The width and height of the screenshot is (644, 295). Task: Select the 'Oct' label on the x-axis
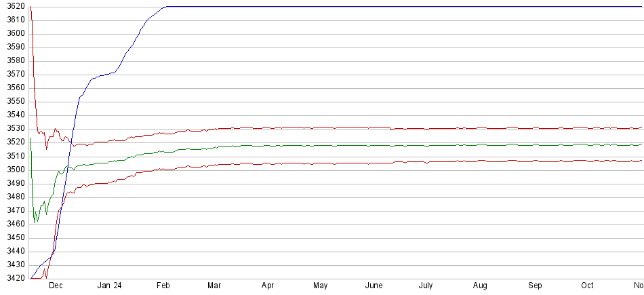[x=588, y=286]
